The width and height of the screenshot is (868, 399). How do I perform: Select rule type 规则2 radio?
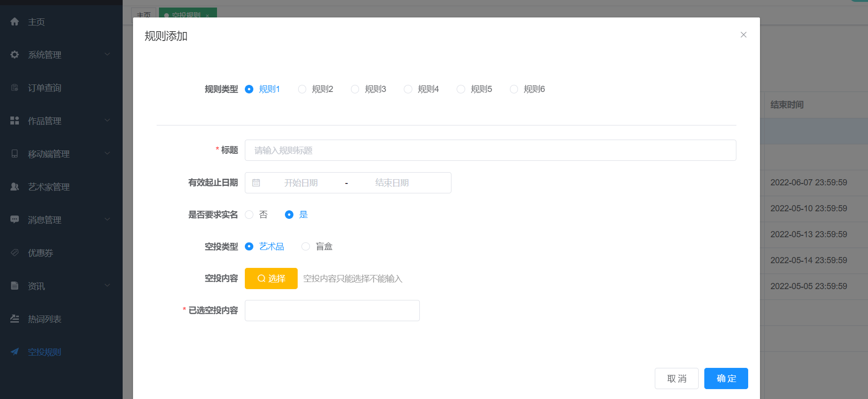point(302,89)
